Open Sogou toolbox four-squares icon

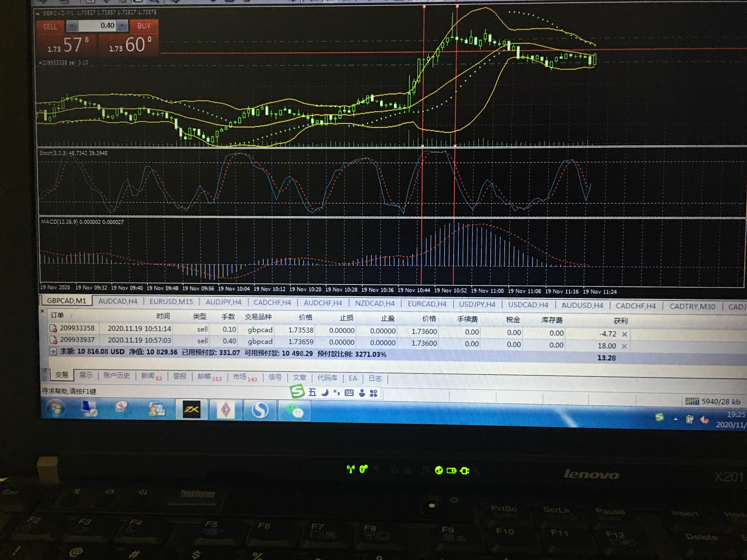tap(373, 393)
